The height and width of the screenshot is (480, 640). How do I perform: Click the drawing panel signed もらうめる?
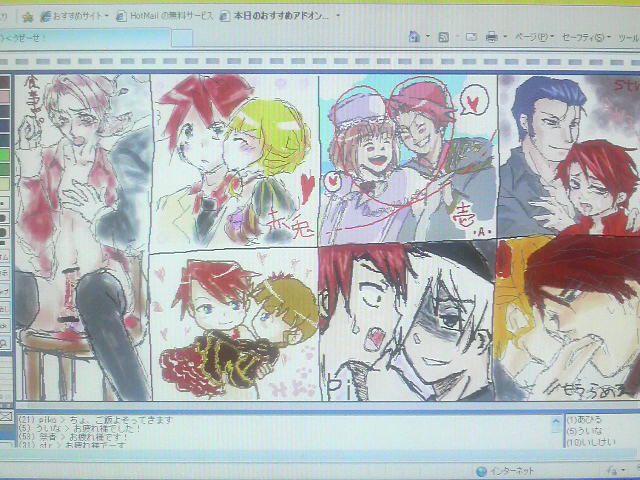568,318
